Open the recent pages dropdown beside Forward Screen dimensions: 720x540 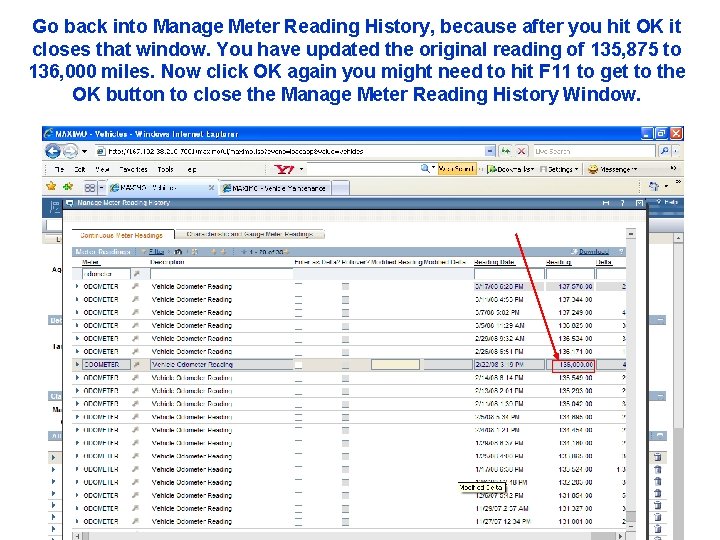coord(84,151)
